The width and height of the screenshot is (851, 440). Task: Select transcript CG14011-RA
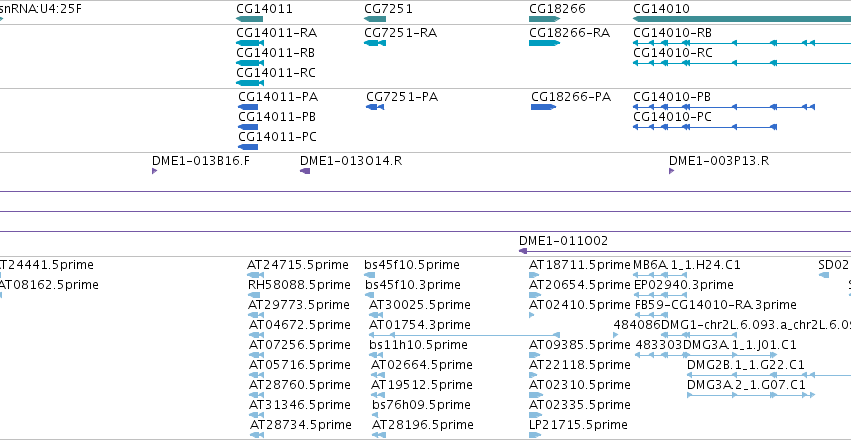click(x=276, y=33)
